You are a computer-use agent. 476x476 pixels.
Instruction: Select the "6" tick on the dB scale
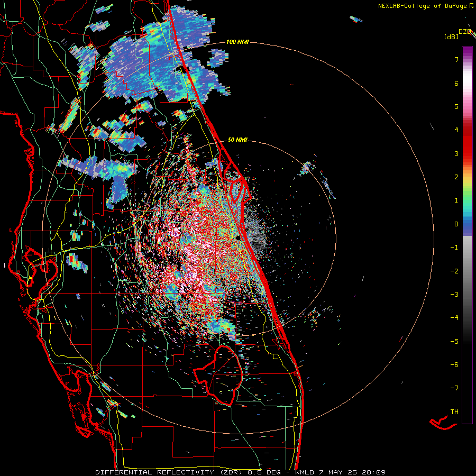click(456, 83)
